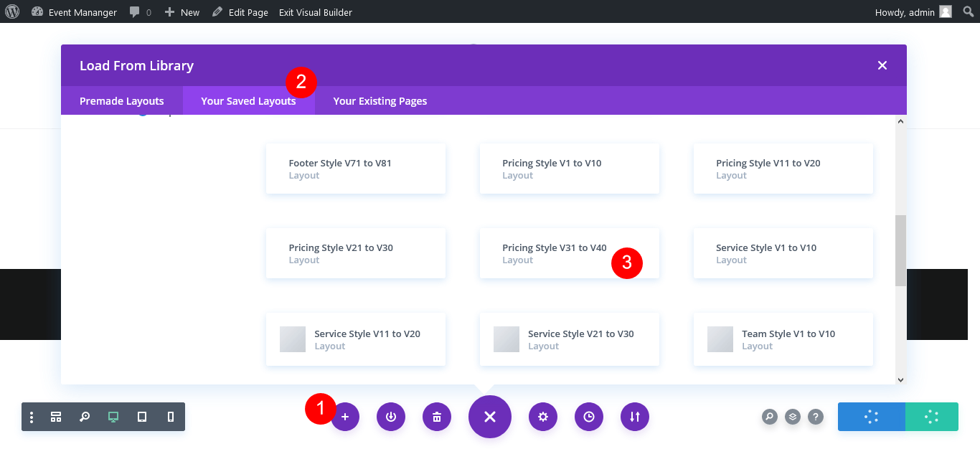Image resolution: width=980 pixels, height=449 pixels.
Task: Open Service Style V21 to V30 thumbnail
Action: tap(507, 339)
